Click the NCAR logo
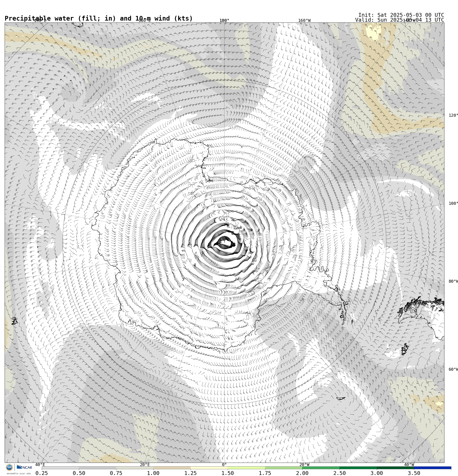This screenshot has width=458, height=476. 24,467
